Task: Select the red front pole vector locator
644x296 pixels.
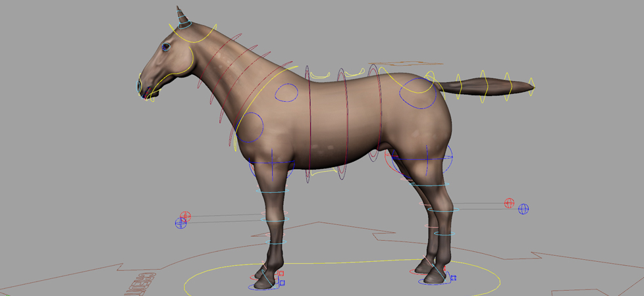Action: (x=186, y=216)
